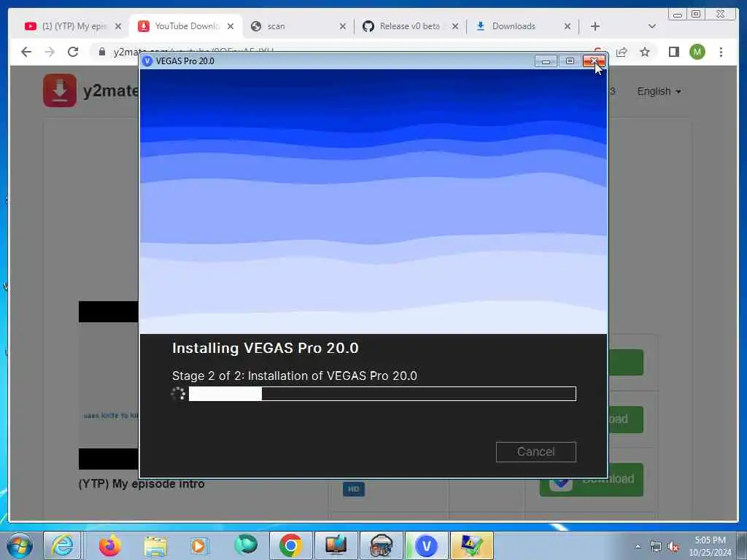Go forward in Chrome
This screenshot has width=747, height=560.
pyautogui.click(x=50, y=52)
